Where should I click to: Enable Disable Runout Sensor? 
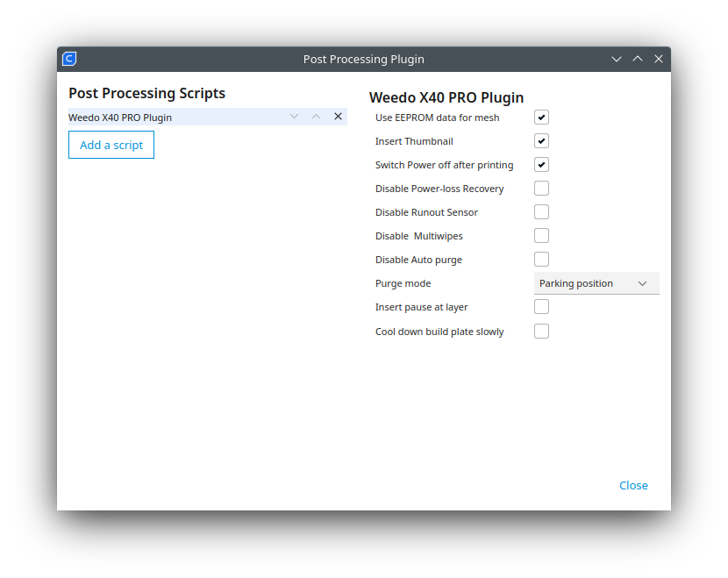[541, 211]
